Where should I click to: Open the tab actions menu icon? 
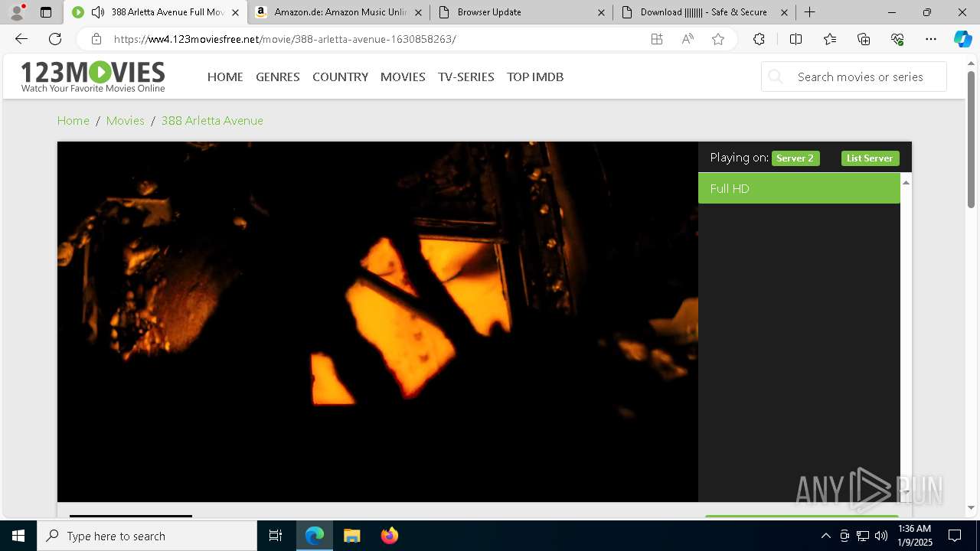(46, 12)
